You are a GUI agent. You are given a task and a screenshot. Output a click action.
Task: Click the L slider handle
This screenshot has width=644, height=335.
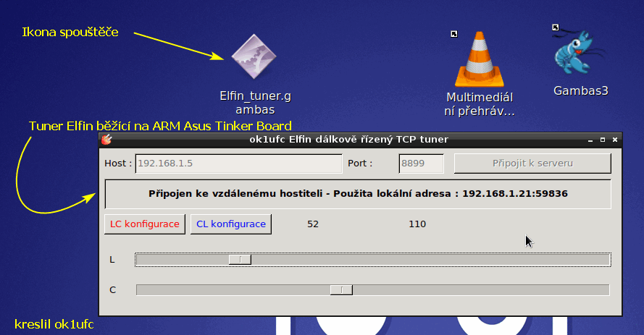[x=240, y=260]
